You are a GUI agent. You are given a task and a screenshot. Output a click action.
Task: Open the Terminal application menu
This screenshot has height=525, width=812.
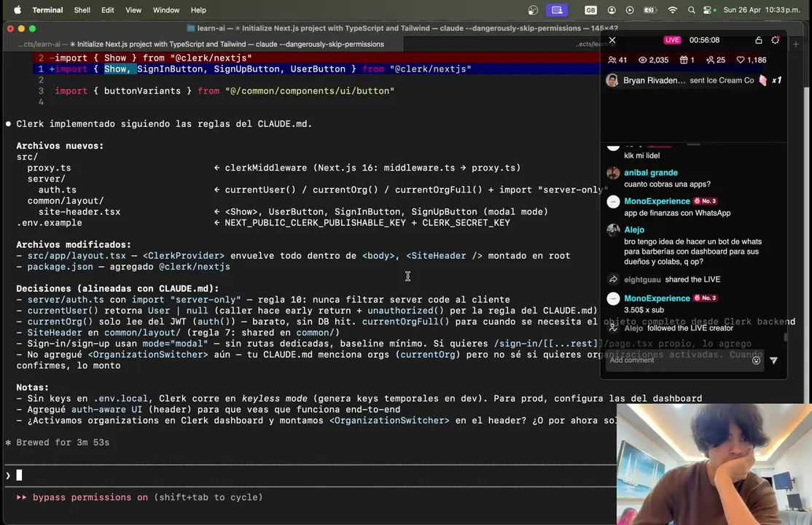click(47, 10)
